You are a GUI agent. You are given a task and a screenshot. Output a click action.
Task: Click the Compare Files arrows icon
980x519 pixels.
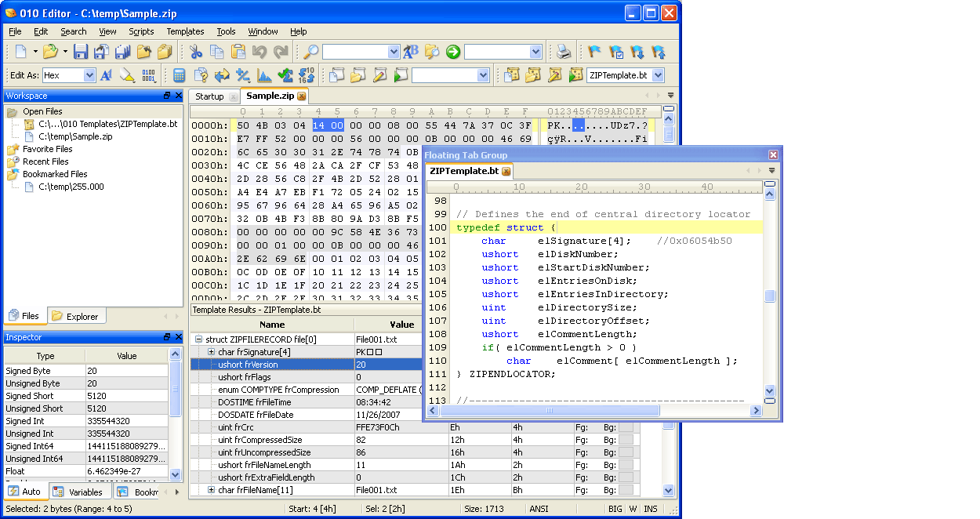click(x=222, y=75)
